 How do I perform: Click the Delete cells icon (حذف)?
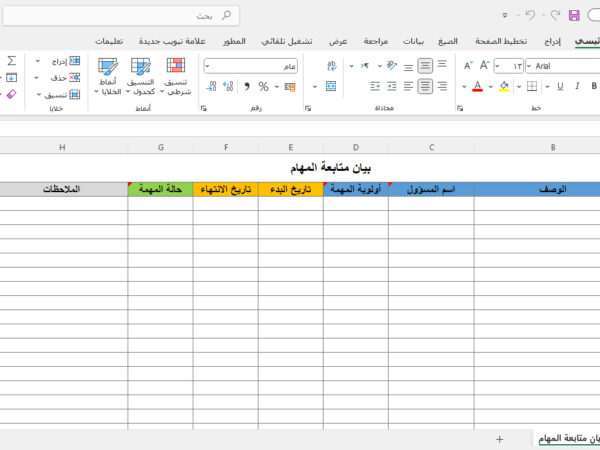(65, 78)
